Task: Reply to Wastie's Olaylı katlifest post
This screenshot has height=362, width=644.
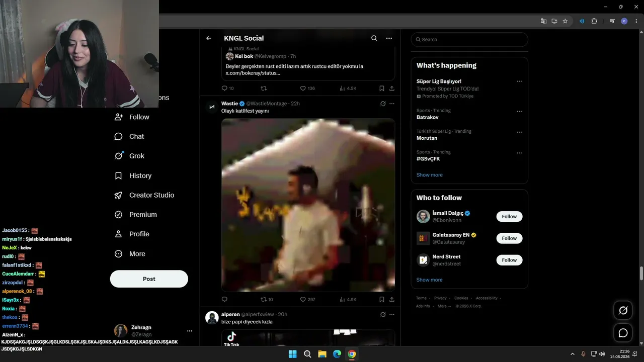Action: click(x=224, y=299)
